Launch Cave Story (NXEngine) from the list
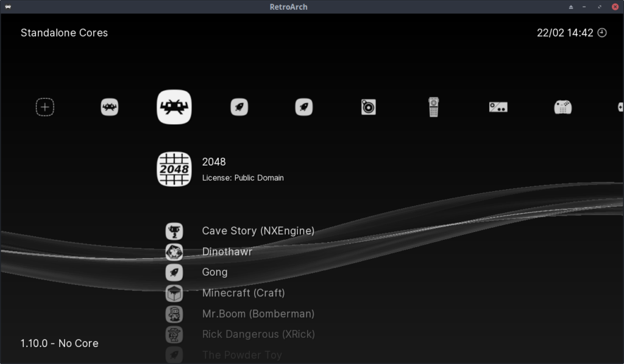The image size is (624, 364). tap(258, 231)
